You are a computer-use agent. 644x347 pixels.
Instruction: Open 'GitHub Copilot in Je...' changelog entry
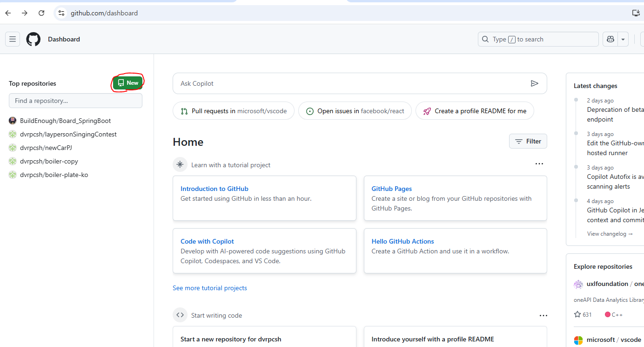click(616, 215)
